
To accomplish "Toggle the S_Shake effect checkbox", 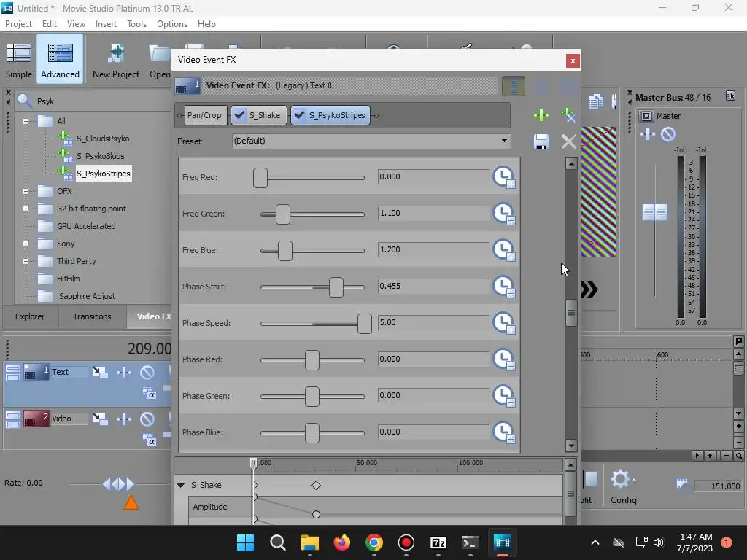I will point(240,115).
